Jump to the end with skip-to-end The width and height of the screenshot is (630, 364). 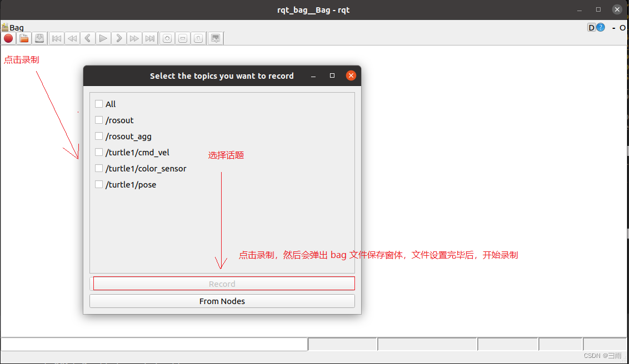(150, 38)
